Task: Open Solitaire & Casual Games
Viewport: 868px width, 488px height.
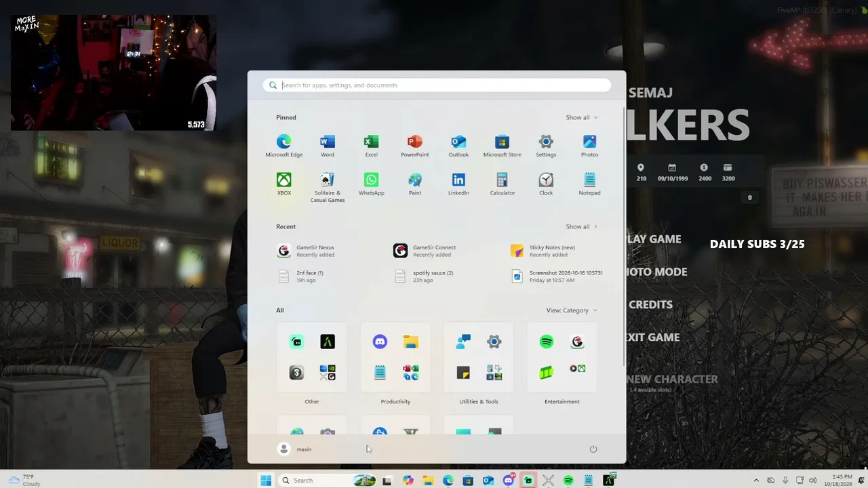Action: tap(328, 188)
